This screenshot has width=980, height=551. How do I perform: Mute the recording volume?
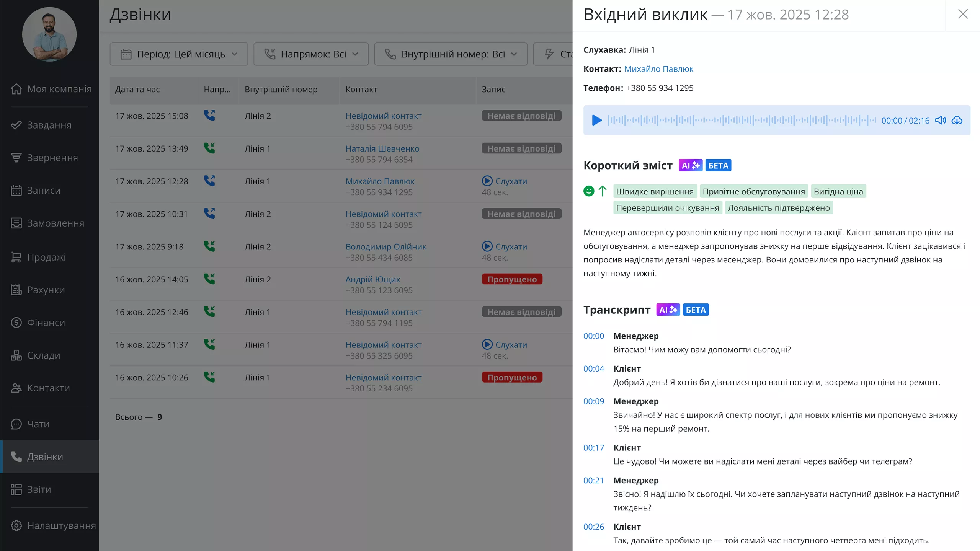941,121
